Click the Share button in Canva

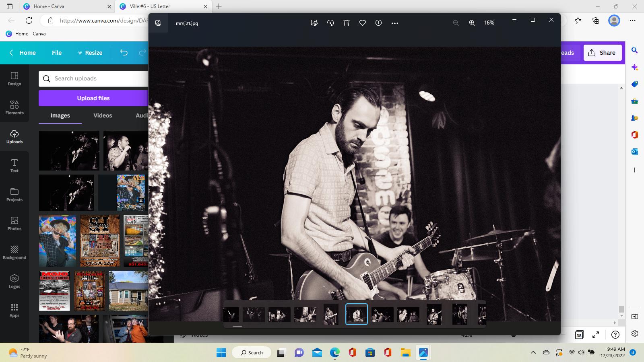point(603,53)
